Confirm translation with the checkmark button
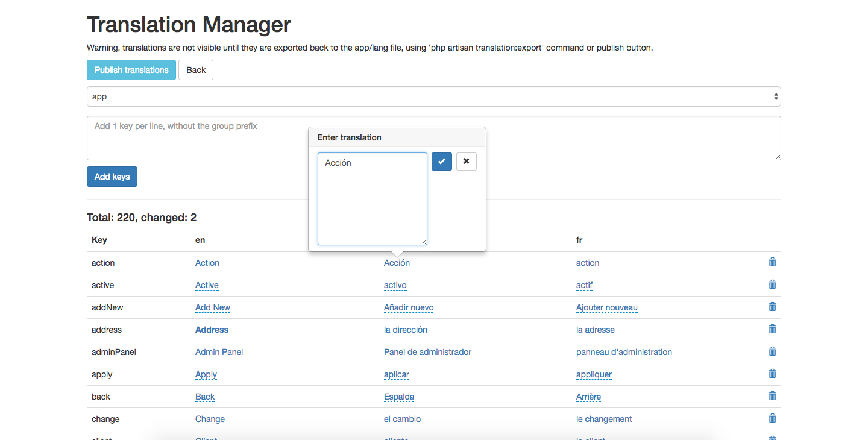 (x=441, y=162)
